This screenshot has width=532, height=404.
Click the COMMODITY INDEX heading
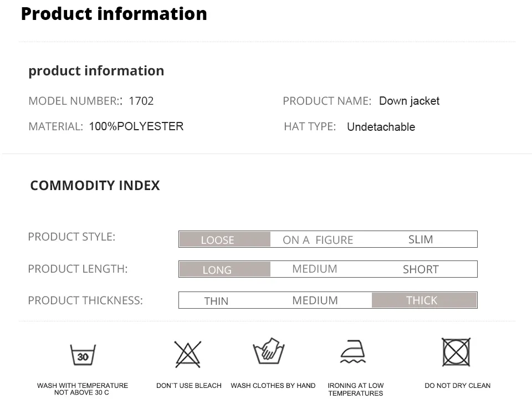coord(95,186)
